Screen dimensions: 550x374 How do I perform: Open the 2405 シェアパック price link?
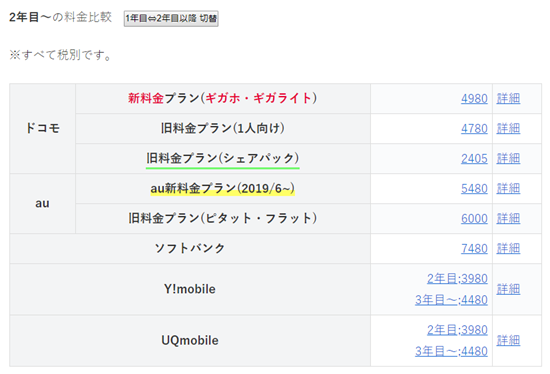tap(474, 159)
